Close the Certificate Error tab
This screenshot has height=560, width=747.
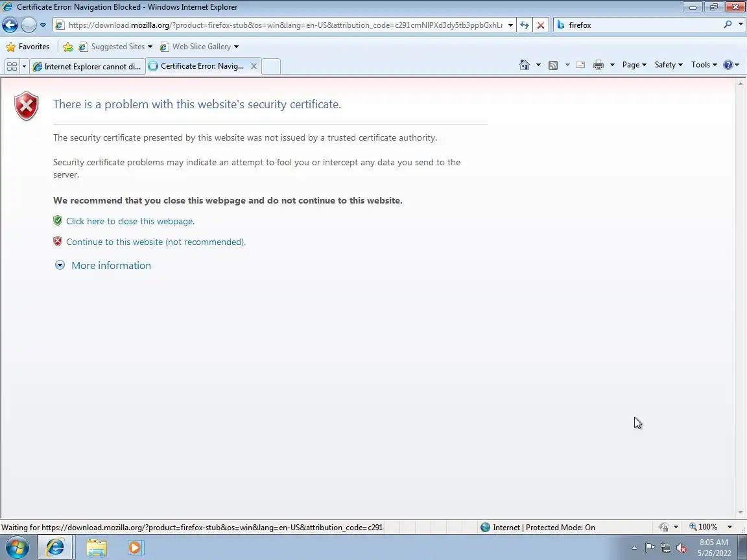[254, 66]
